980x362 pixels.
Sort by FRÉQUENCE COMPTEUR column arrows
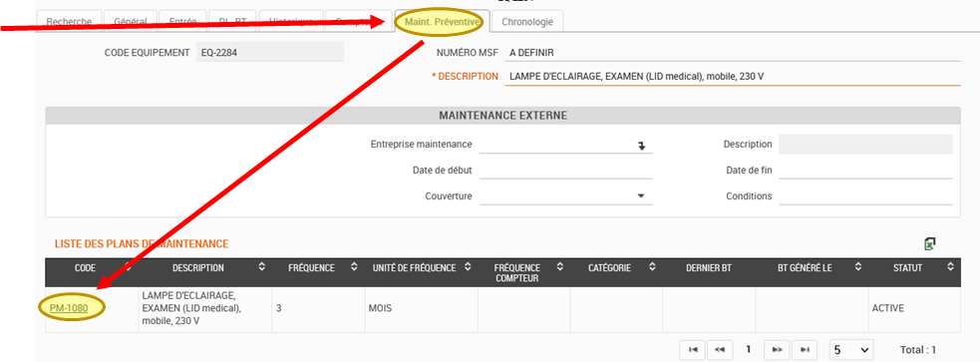560,267
